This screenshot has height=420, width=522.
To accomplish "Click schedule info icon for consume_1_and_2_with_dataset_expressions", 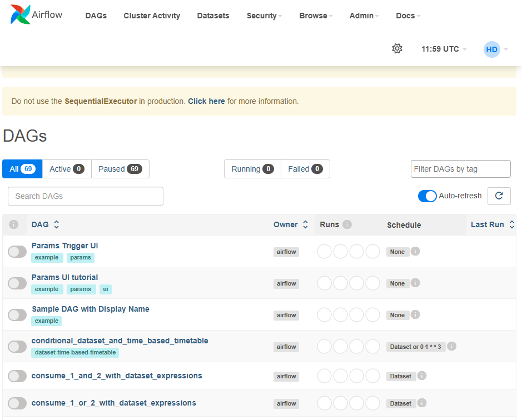I will coord(421,376).
